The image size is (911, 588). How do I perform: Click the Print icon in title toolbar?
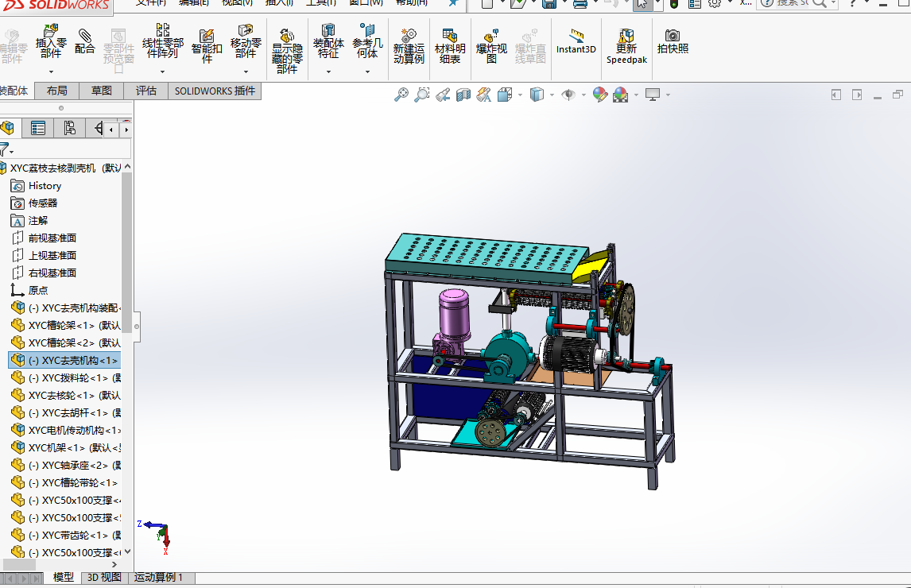[580, 3]
